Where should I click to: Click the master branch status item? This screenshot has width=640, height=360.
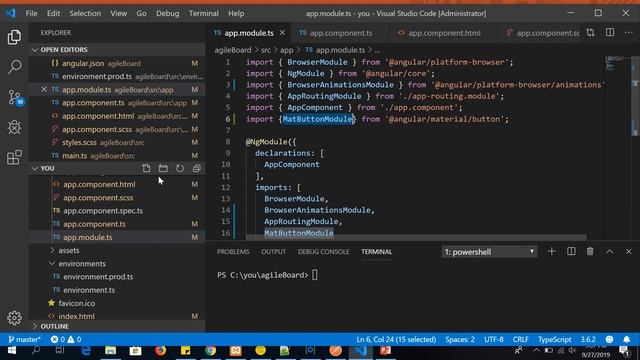(24, 339)
